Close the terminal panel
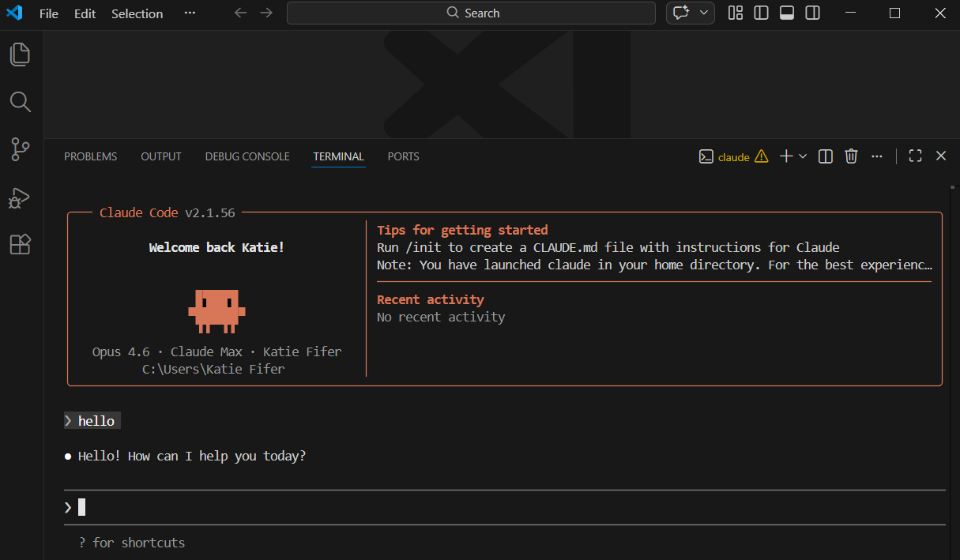960x560 pixels. tap(941, 156)
